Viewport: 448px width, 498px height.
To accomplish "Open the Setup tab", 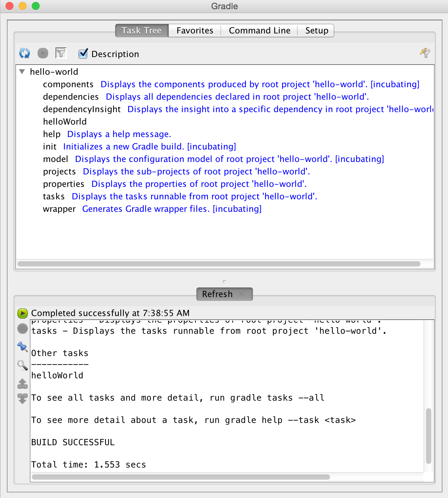I will [317, 30].
